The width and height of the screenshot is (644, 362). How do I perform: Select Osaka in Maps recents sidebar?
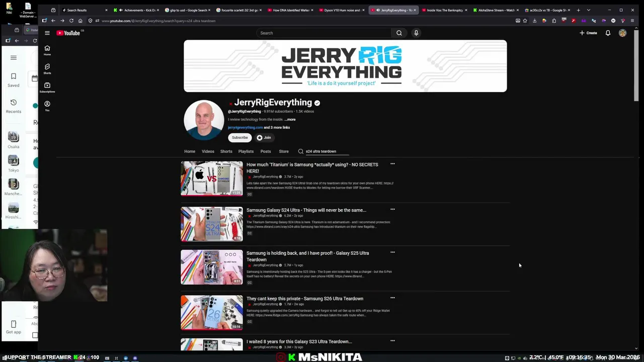(14, 140)
